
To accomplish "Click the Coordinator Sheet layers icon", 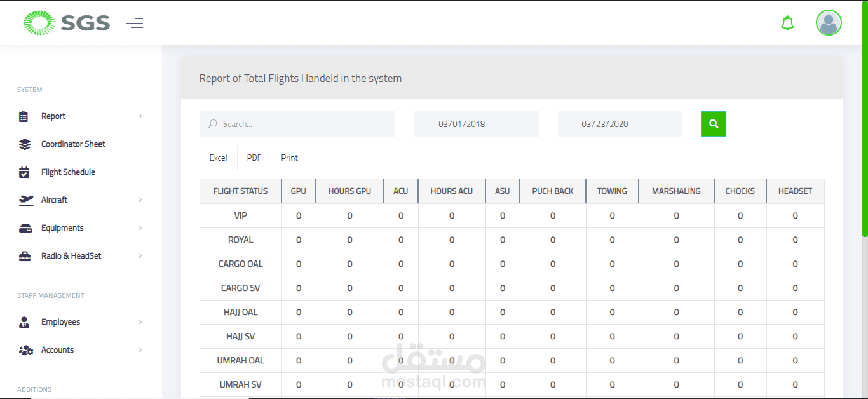I will (25, 144).
